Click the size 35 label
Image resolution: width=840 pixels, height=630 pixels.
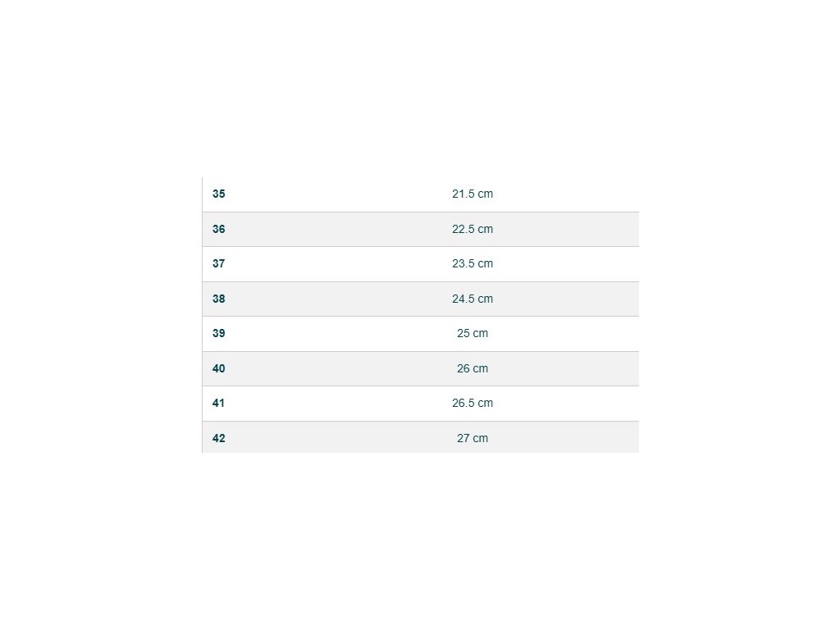[x=218, y=194]
